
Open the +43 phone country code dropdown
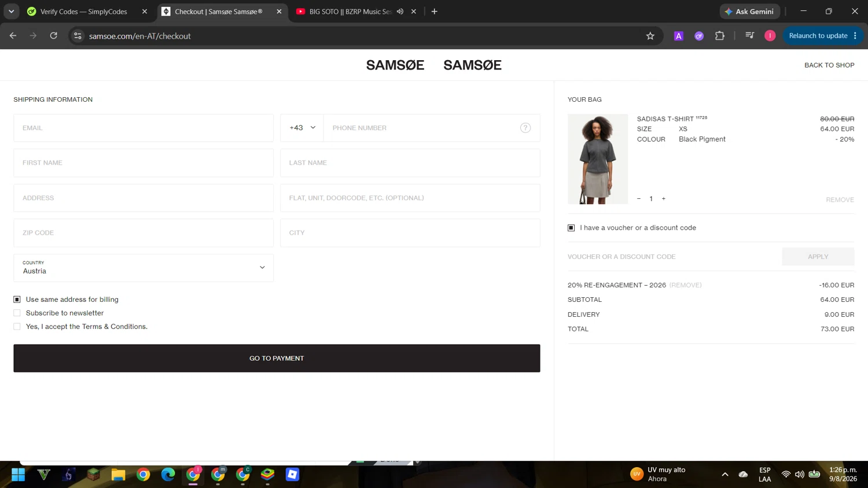pyautogui.click(x=302, y=128)
